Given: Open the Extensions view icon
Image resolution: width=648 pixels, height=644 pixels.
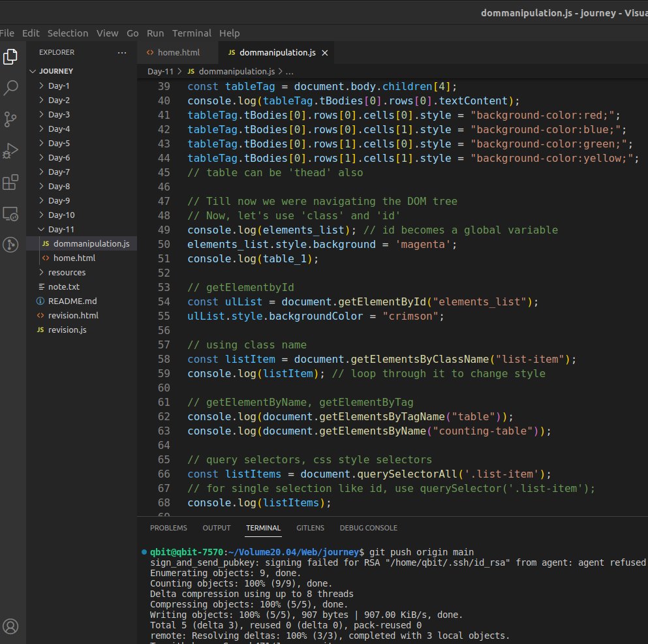Looking at the screenshot, I should point(10,182).
